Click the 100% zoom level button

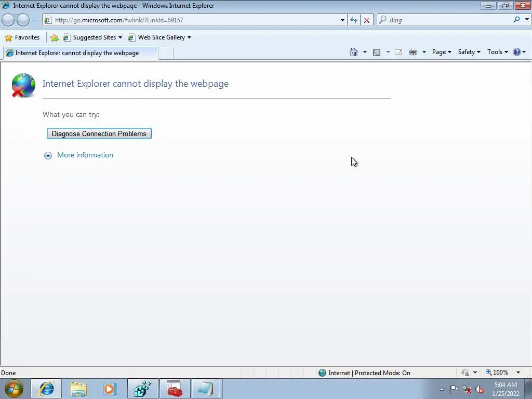[497, 373]
